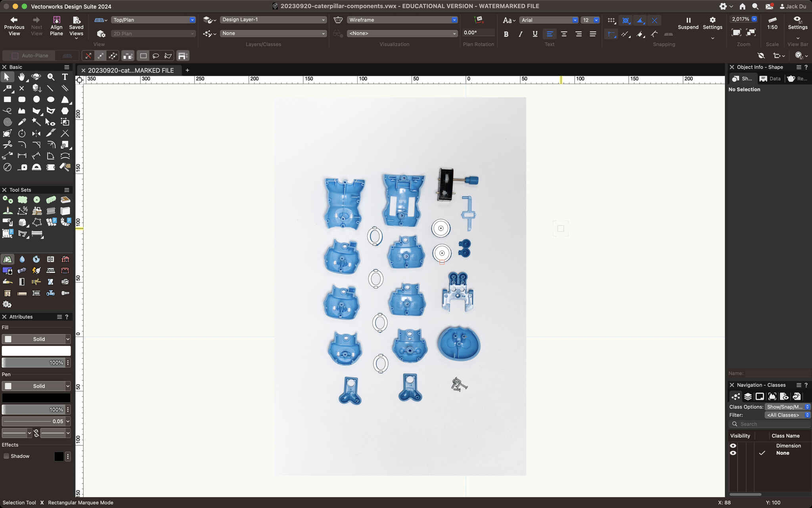Toggle visibility of None class
Screen dimensions: 812x508
tap(733, 453)
